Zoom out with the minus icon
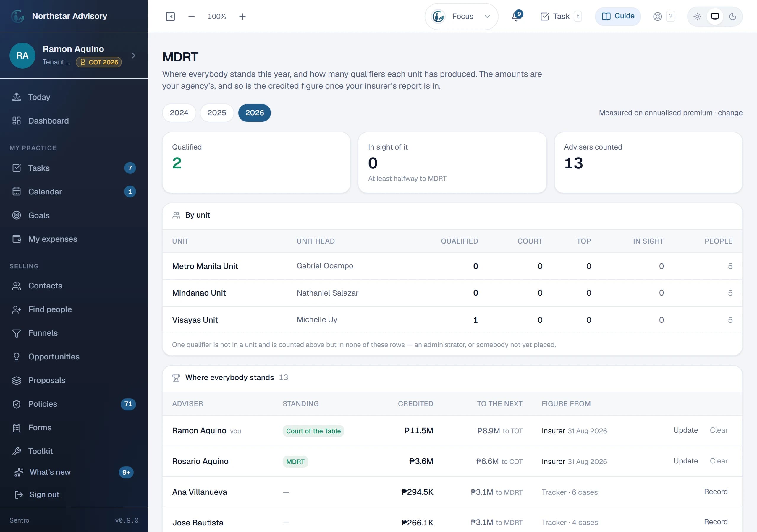757x532 pixels. (x=192, y=17)
